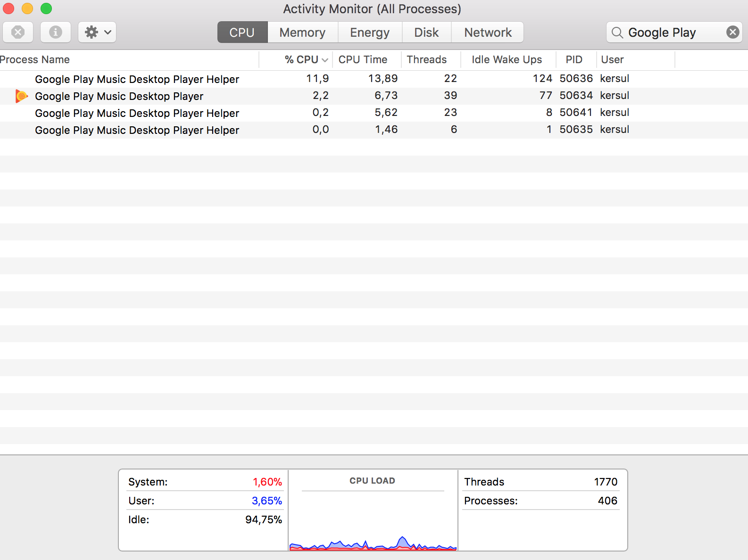Click the Idle 94,75% value
The height and width of the screenshot is (560, 748).
click(264, 519)
